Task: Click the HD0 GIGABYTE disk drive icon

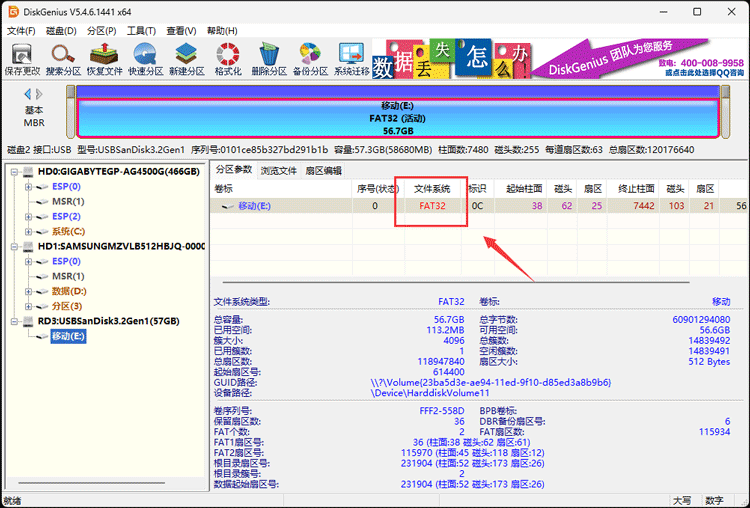Action: click(29, 172)
